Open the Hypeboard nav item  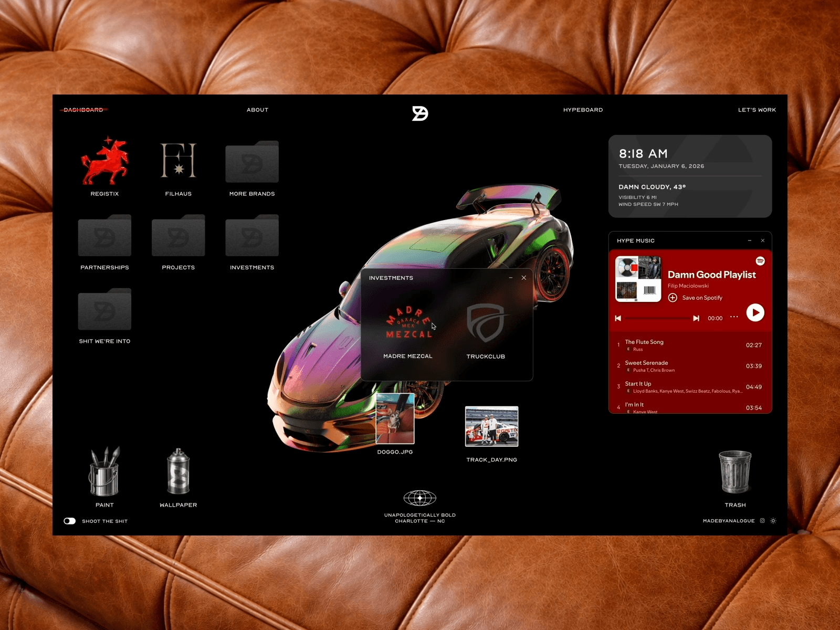[583, 110]
